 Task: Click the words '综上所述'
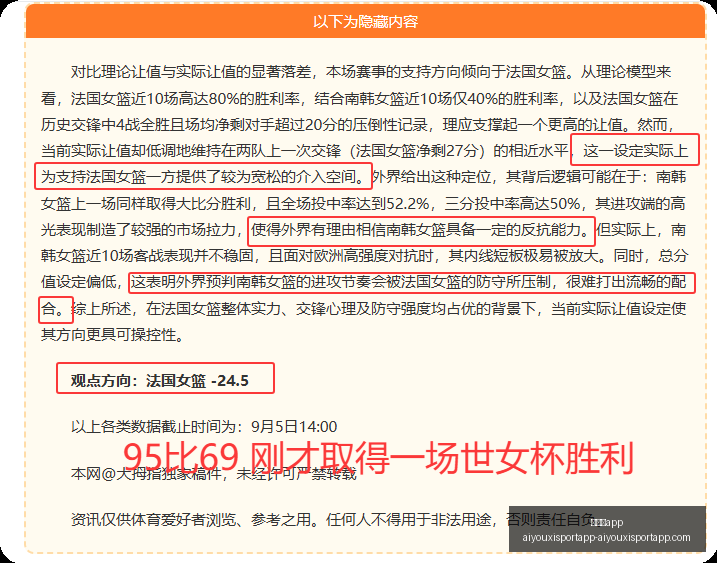point(102,308)
